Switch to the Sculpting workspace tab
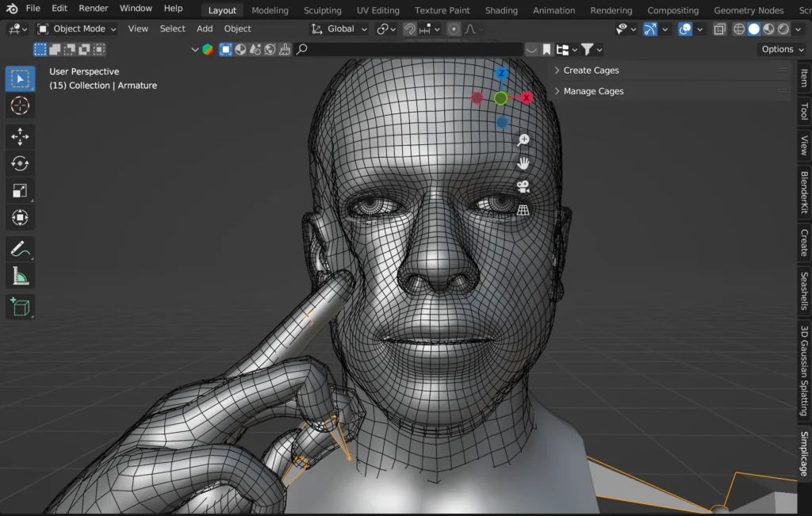812x516 pixels. (323, 10)
